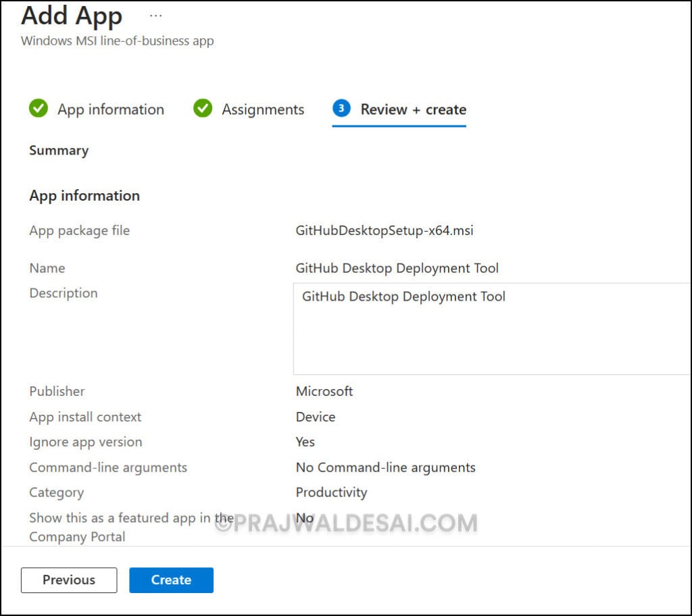Open the ellipsis menu beside Add App
692x616 pixels.
156,16
